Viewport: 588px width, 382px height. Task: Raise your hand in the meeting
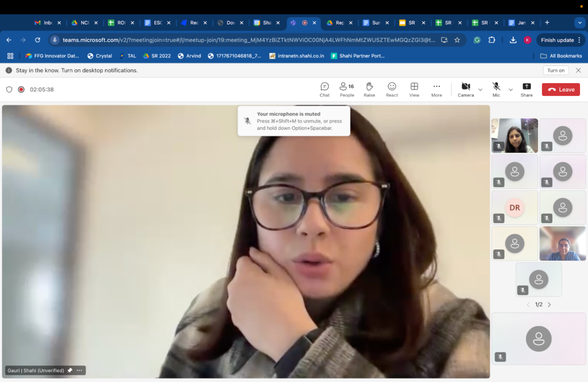[x=369, y=89]
